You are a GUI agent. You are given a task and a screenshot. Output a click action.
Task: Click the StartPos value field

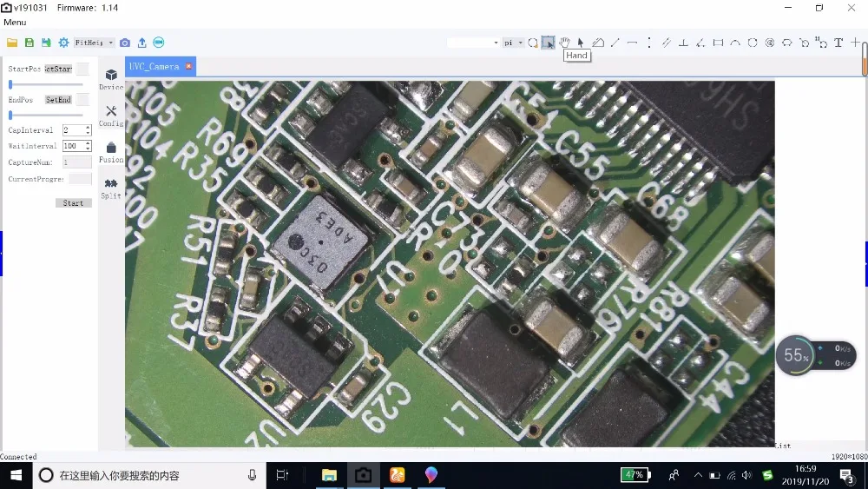(x=82, y=69)
